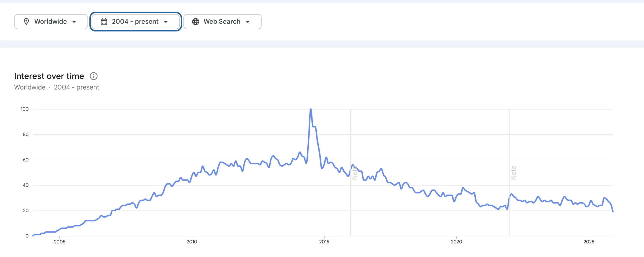Click the 2005 label on the x-axis
Image resolution: width=644 pixels, height=257 pixels.
coord(60,242)
